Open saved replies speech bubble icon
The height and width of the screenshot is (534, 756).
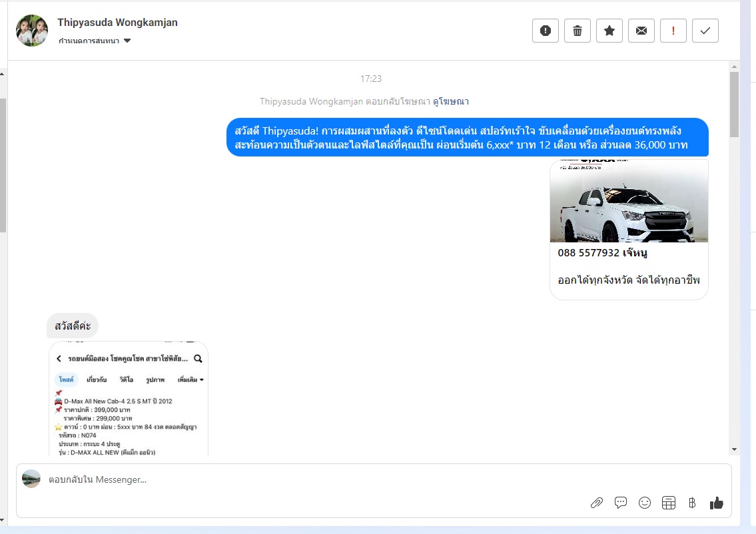pyautogui.click(x=621, y=503)
